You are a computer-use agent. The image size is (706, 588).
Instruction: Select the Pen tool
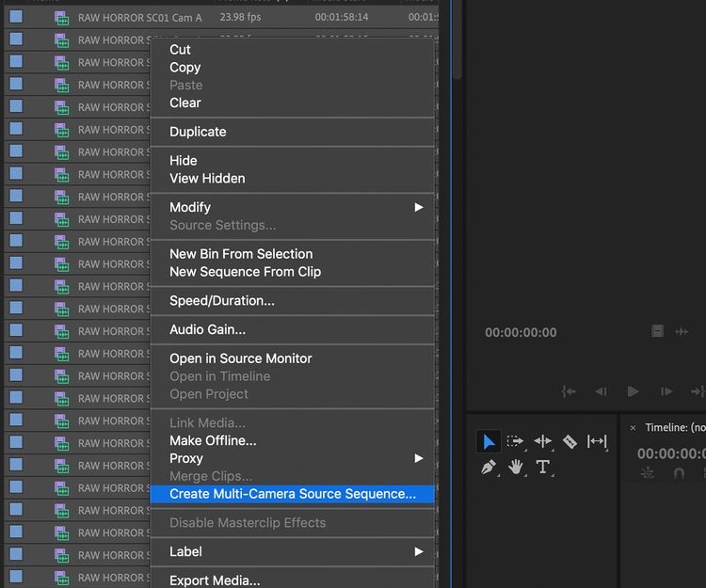pos(489,467)
